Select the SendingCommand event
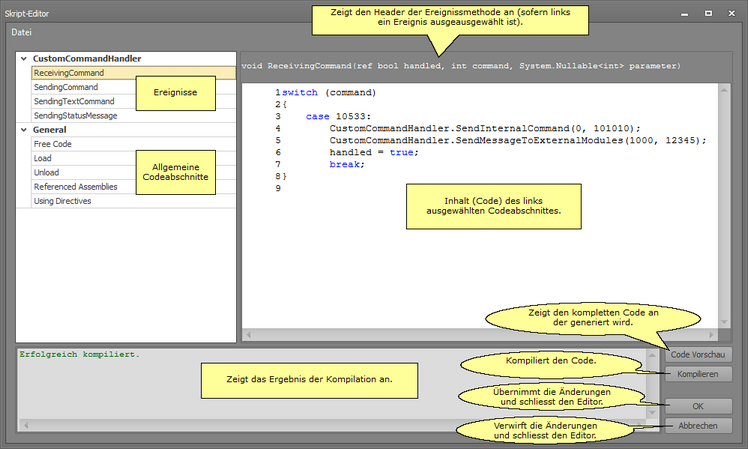The image size is (748, 449). click(134, 87)
